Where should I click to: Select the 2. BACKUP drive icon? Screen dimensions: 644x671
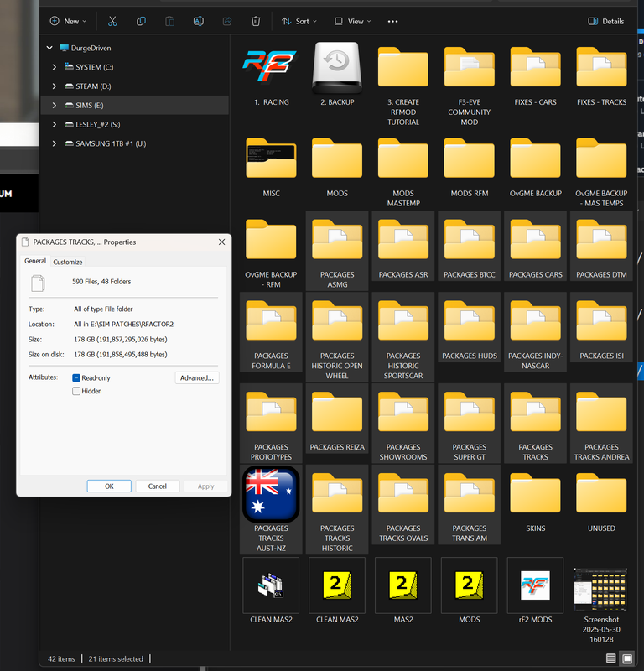337,67
